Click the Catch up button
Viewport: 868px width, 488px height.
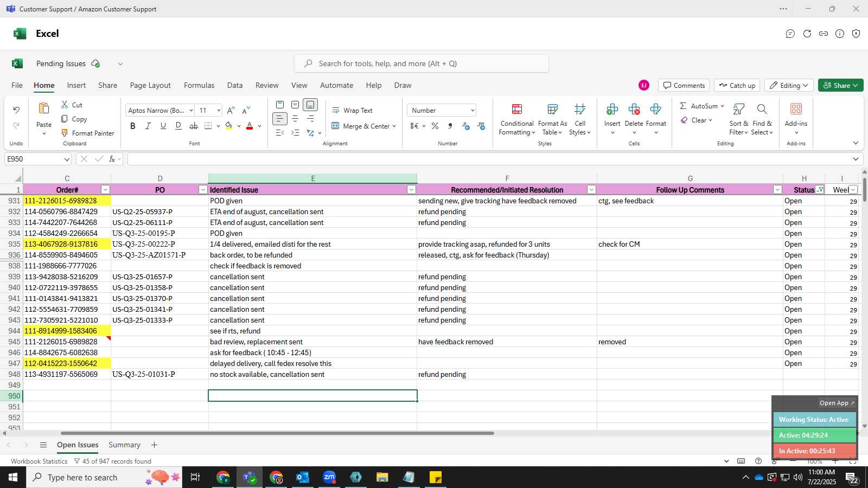click(x=737, y=85)
